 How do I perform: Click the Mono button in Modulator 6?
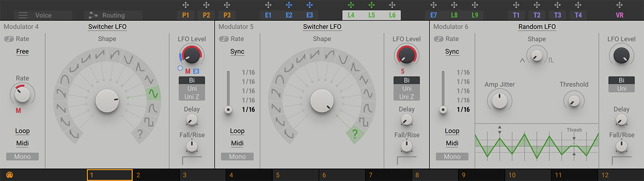click(x=452, y=156)
